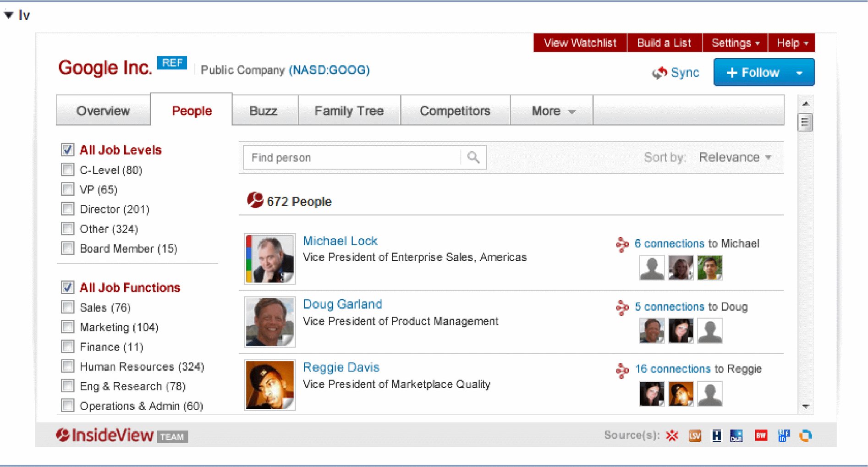The height and width of the screenshot is (467, 868).
Task: Click the red asterisk source icon
Action: [x=672, y=436]
